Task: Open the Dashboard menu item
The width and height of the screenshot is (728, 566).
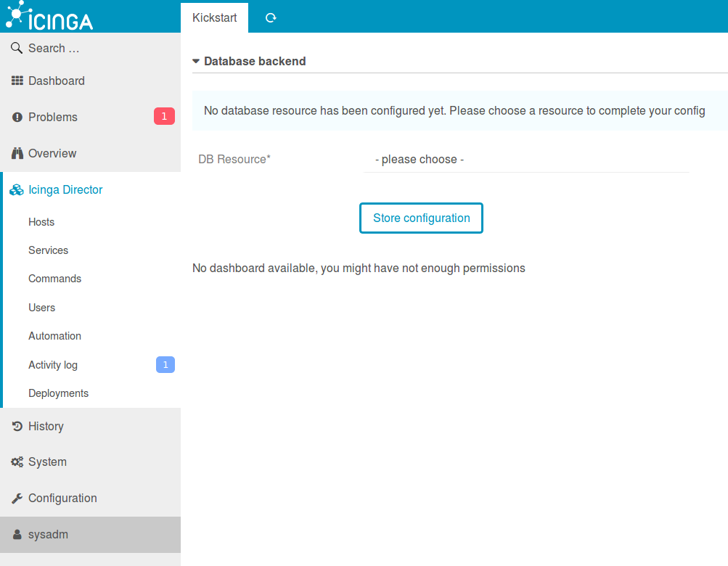Action: [x=91, y=81]
